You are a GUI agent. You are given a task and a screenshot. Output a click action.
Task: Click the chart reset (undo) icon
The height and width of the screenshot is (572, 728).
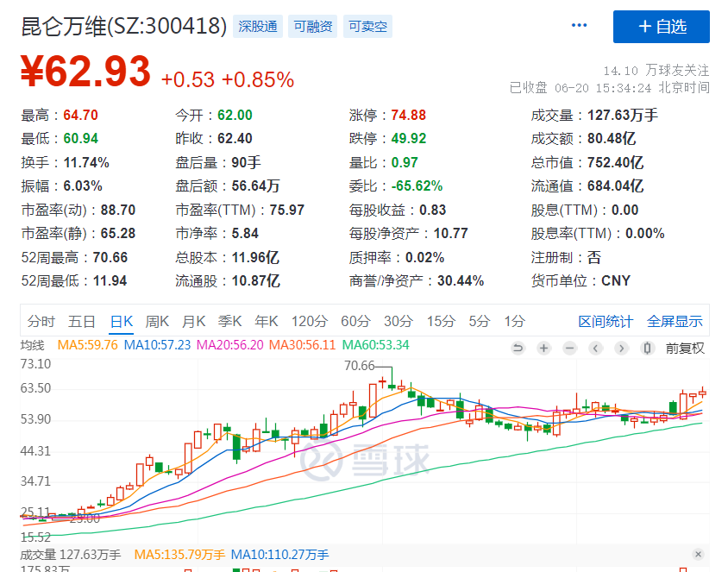(x=518, y=348)
